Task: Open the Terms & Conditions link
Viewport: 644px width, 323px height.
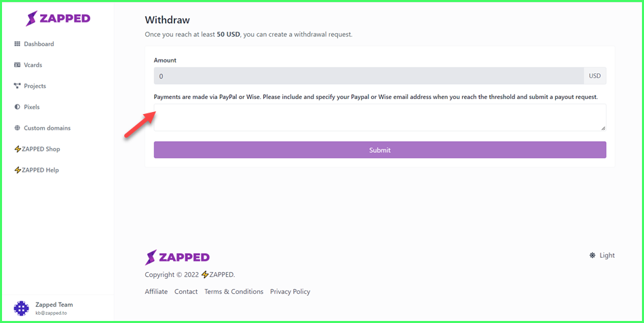Action: (x=233, y=291)
